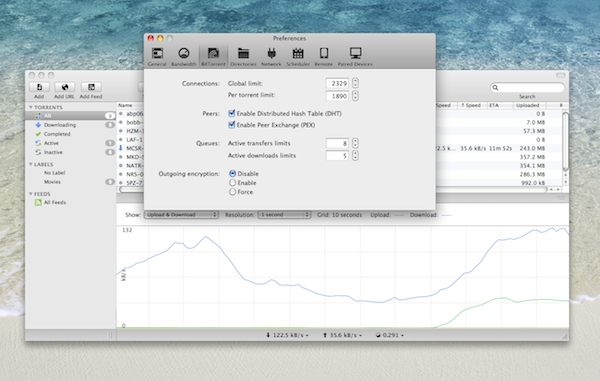Toggle Enable Peer Exchange (PEX) checkbox
This screenshot has width=600, height=381.
(x=232, y=125)
